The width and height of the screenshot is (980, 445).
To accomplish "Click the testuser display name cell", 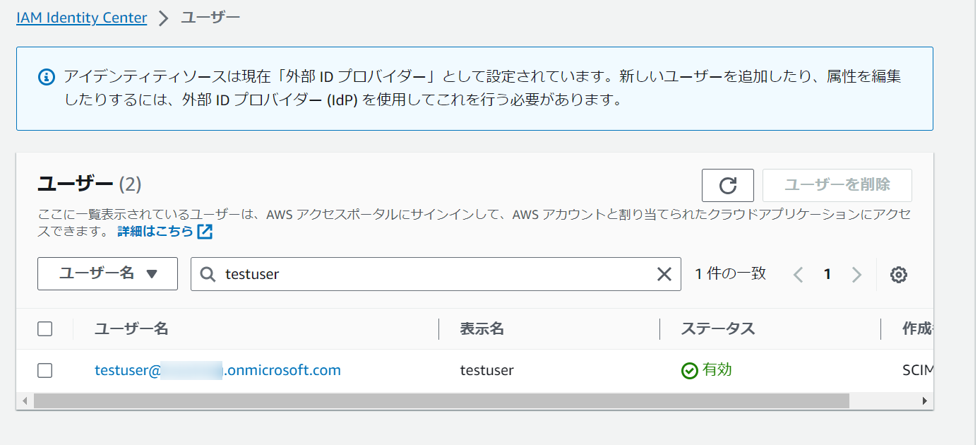I will 486,370.
